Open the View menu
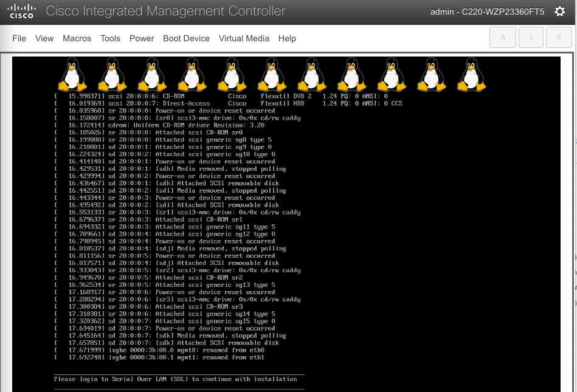This screenshot has height=392, width=577. (x=44, y=38)
